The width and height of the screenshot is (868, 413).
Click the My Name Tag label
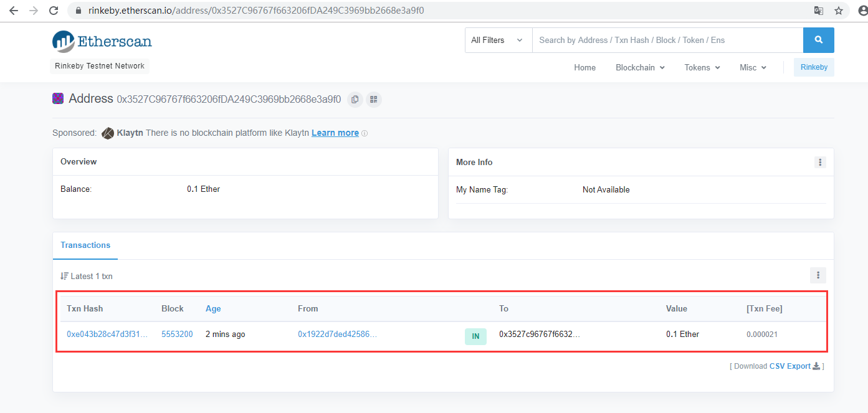click(482, 189)
